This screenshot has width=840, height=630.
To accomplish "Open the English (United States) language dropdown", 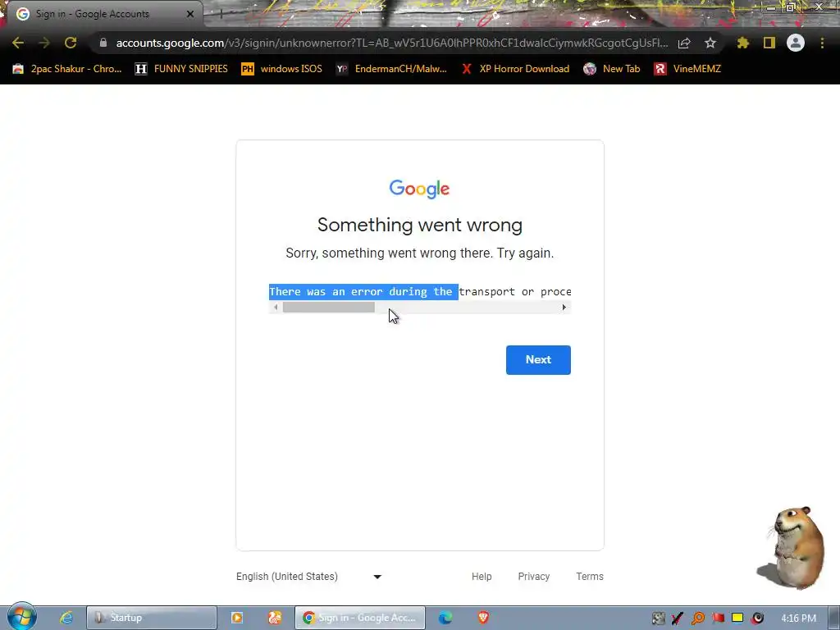I will (x=309, y=577).
